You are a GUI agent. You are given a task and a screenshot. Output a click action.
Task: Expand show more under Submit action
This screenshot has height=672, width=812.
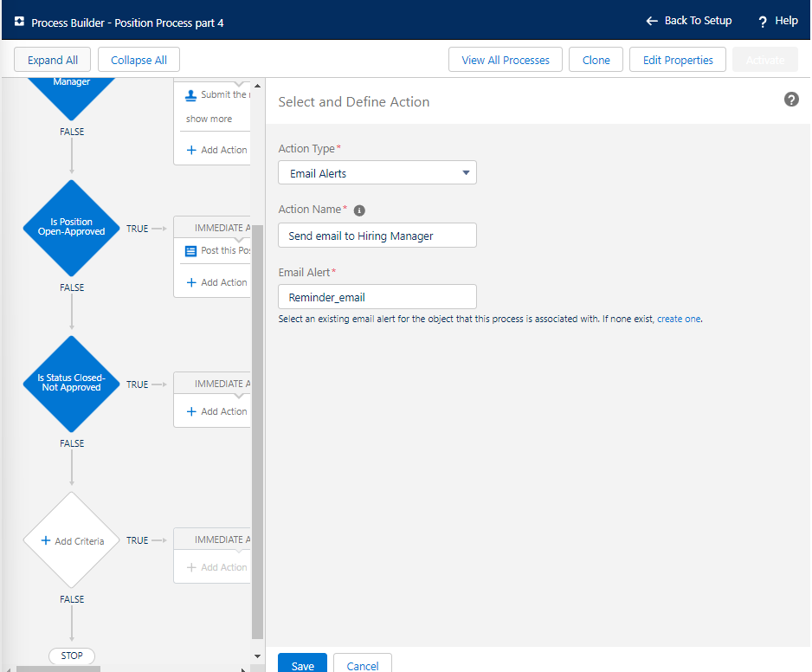209,119
